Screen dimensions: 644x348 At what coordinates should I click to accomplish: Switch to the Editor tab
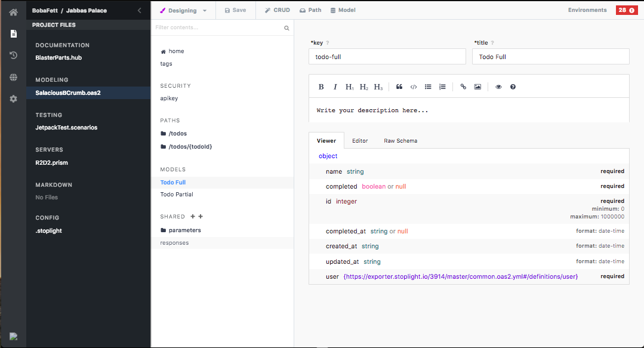pos(360,141)
